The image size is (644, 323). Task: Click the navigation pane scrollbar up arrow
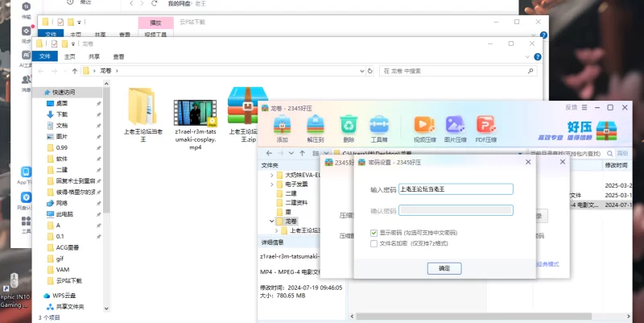pyautogui.click(x=106, y=84)
